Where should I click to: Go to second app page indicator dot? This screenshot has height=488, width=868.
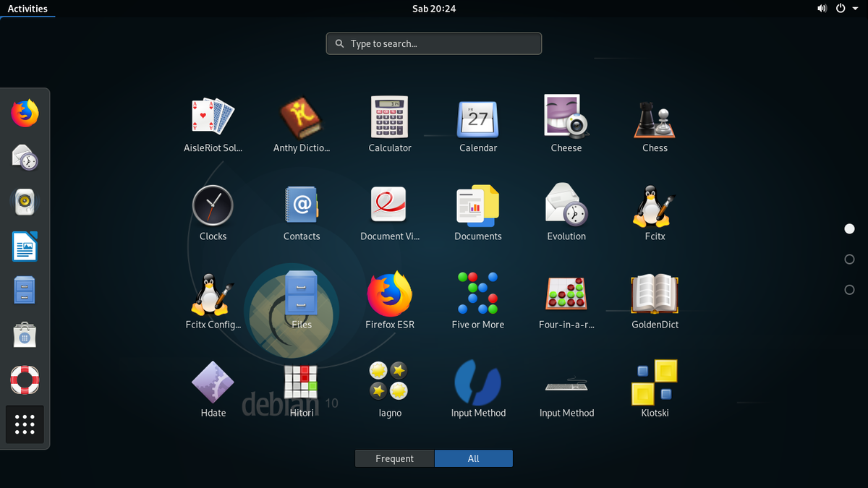pos(849,259)
